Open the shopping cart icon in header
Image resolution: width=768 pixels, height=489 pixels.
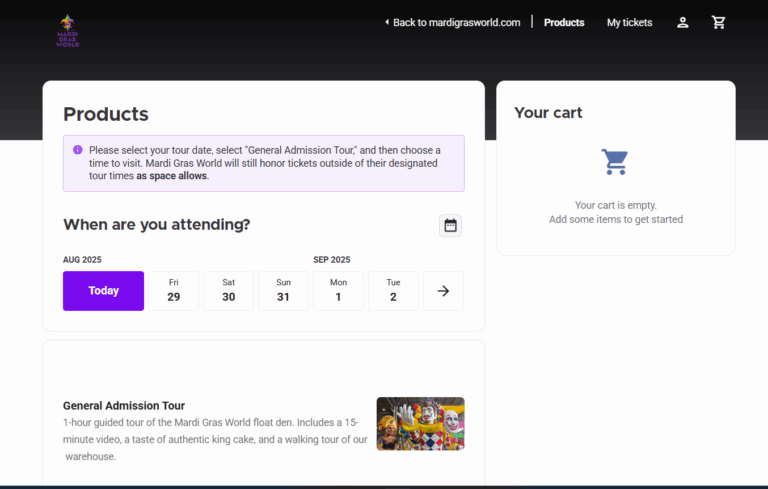click(x=719, y=23)
